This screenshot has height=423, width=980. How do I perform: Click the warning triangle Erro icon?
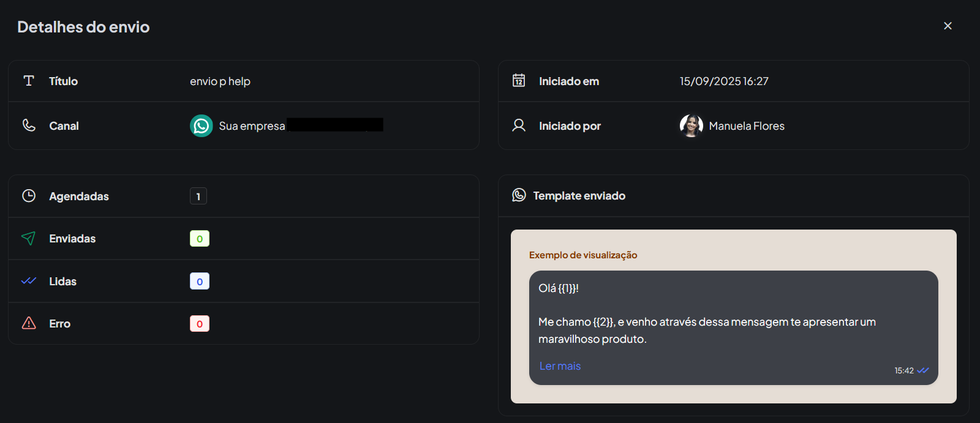(29, 323)
